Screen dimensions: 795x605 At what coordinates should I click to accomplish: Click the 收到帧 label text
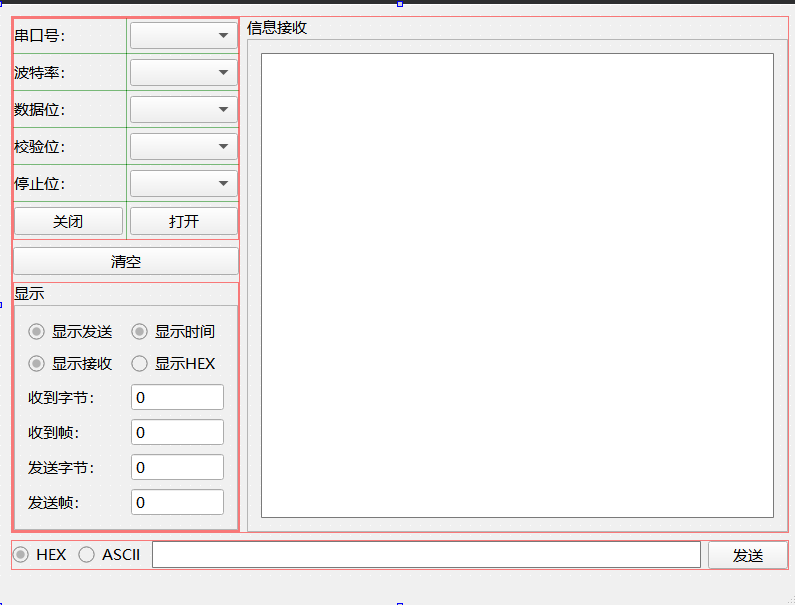(53, 433)
